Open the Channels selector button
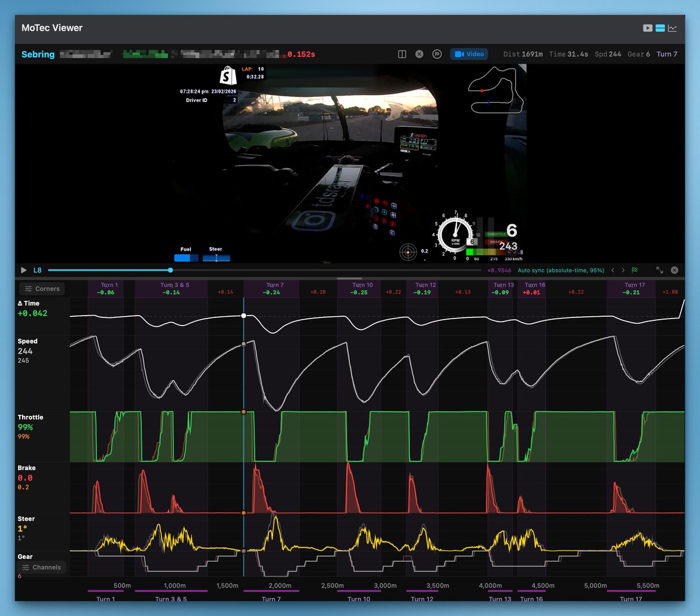The width and height of the screenshot is (700, 616). tap(41, 568)
